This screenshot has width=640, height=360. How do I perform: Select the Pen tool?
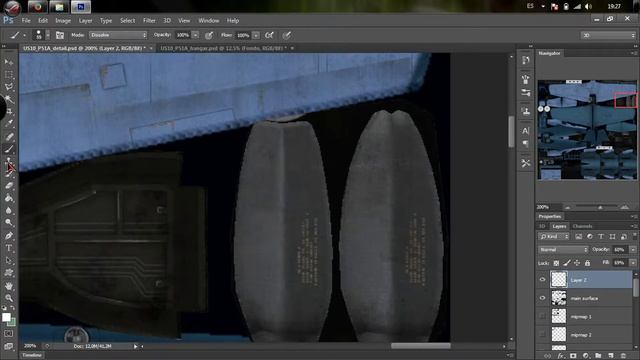pyautogui.click(x=9, y=236)
